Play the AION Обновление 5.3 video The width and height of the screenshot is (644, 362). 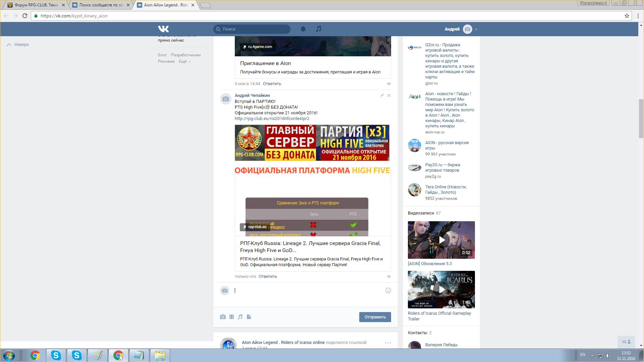pyautogui.click(x=441, y=240)
